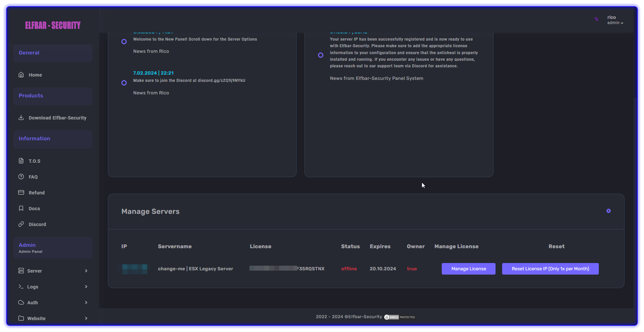Select the bullet next to Welcome to the New Panel

(124, 41)
